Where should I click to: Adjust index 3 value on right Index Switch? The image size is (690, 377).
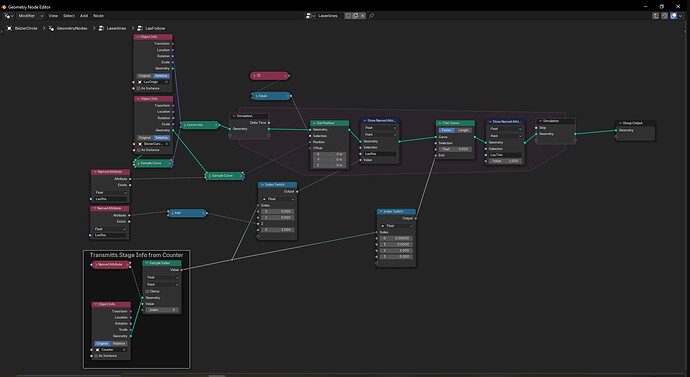point(396,256)
